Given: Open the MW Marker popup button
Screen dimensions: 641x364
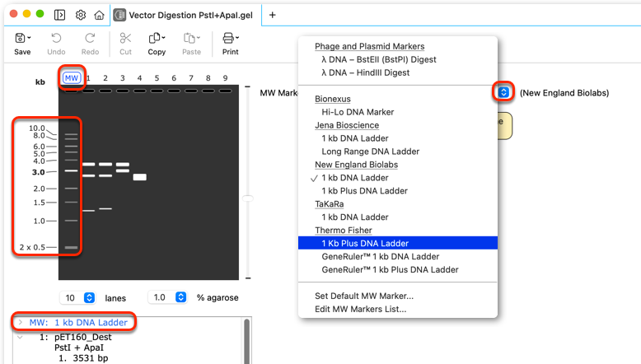Looking at the screenshot, I should click(503, 92).
